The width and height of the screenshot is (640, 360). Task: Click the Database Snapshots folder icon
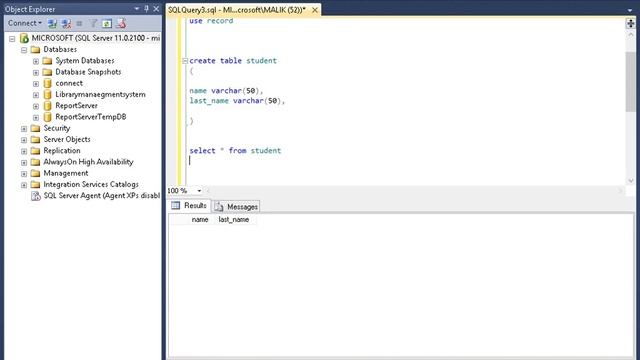pos(47,72)
